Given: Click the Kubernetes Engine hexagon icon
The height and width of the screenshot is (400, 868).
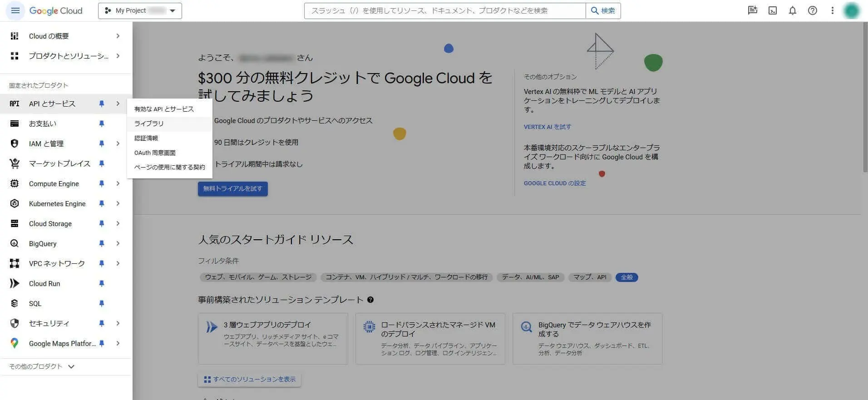Looking at the screenshot, I should 15,203.
